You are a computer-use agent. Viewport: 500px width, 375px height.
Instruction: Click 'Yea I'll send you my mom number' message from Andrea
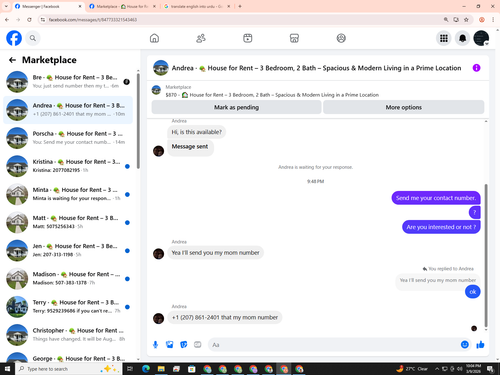[x=215, y=253]
